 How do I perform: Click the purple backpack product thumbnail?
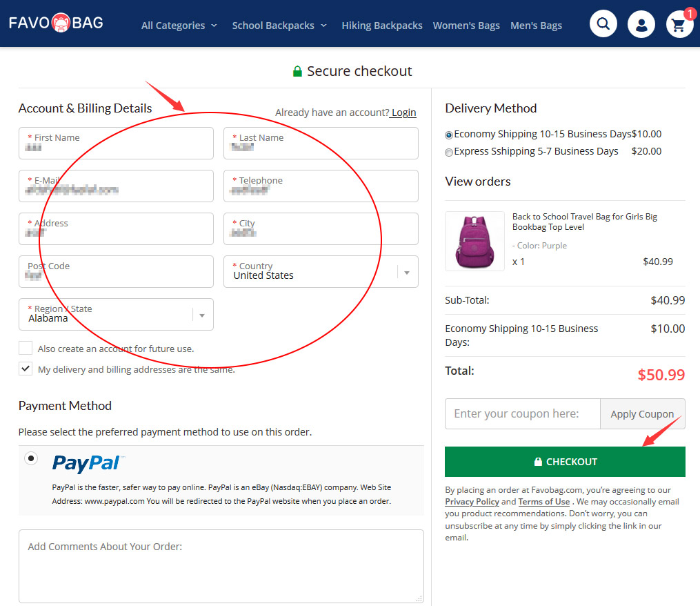tap(474, 241)
